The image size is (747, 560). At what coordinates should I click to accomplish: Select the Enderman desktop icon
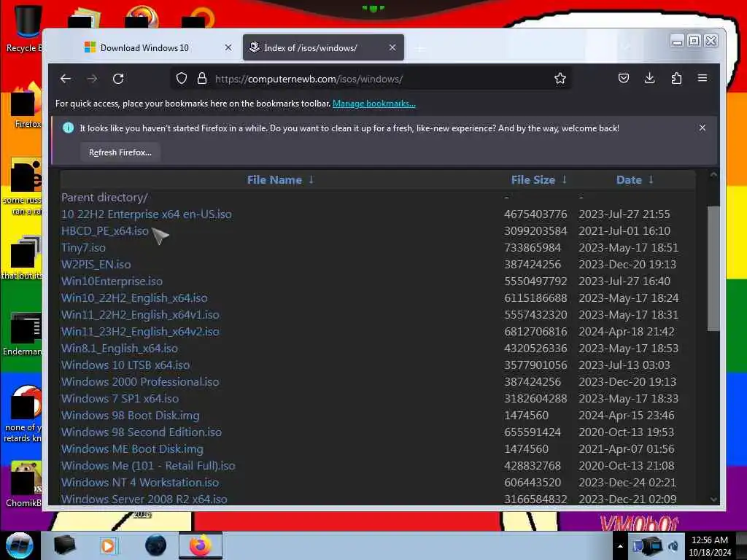click(x=23, y=333)
